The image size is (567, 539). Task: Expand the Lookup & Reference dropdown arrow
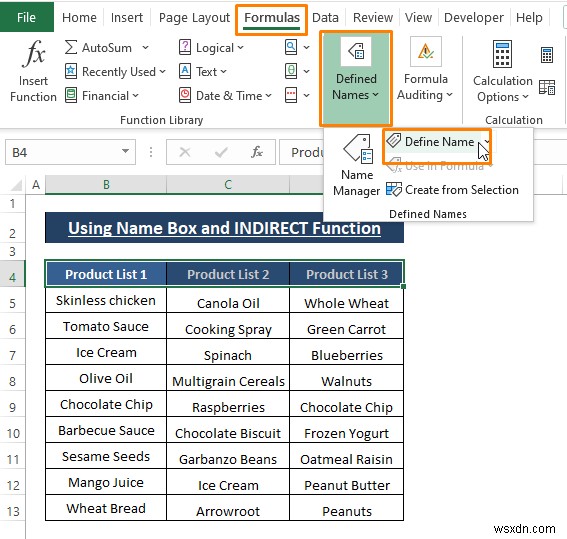coord(306,47)
